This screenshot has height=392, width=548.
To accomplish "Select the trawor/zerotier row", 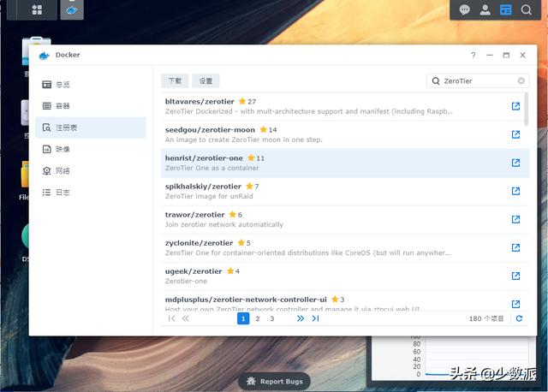I will coord(345,220).
